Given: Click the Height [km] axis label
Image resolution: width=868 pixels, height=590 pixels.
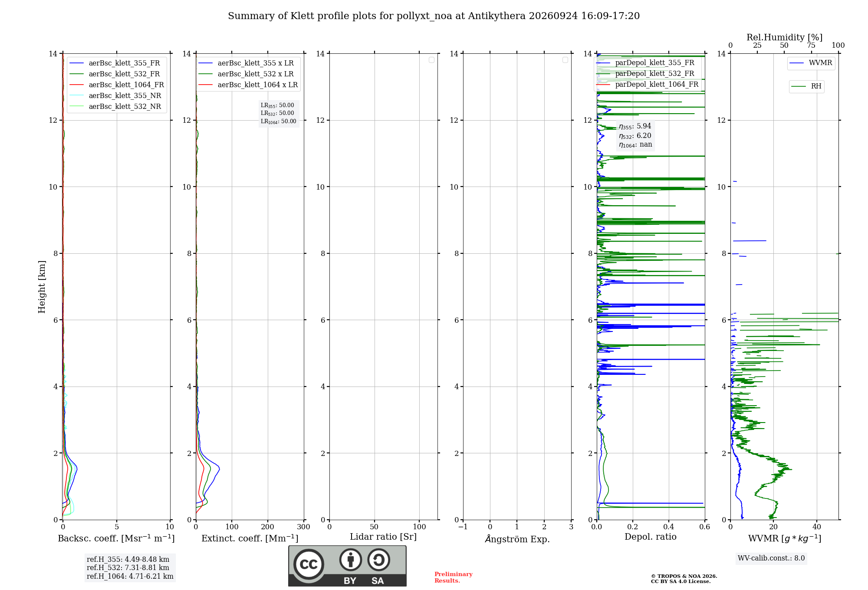Looking at the screenshot, I should pos(42,287).
